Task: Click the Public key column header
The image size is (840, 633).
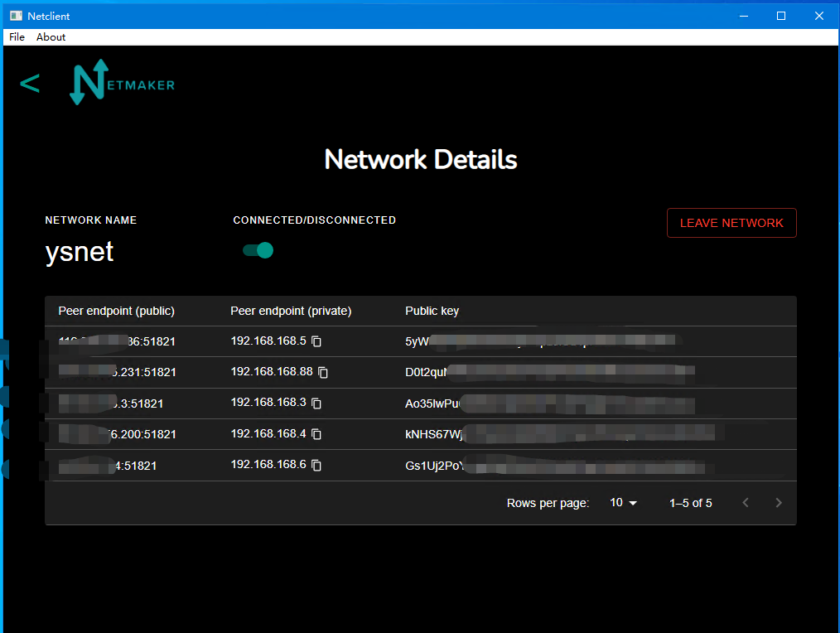Action: (x=432, y=311)
